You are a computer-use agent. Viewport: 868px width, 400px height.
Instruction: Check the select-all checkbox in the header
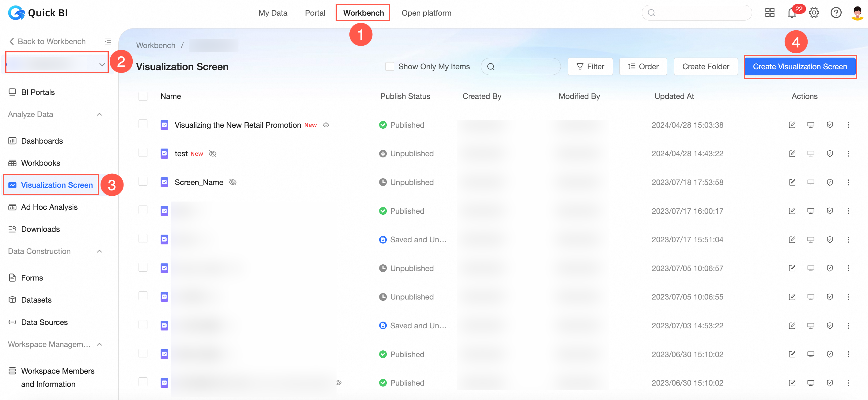[143, 96]
